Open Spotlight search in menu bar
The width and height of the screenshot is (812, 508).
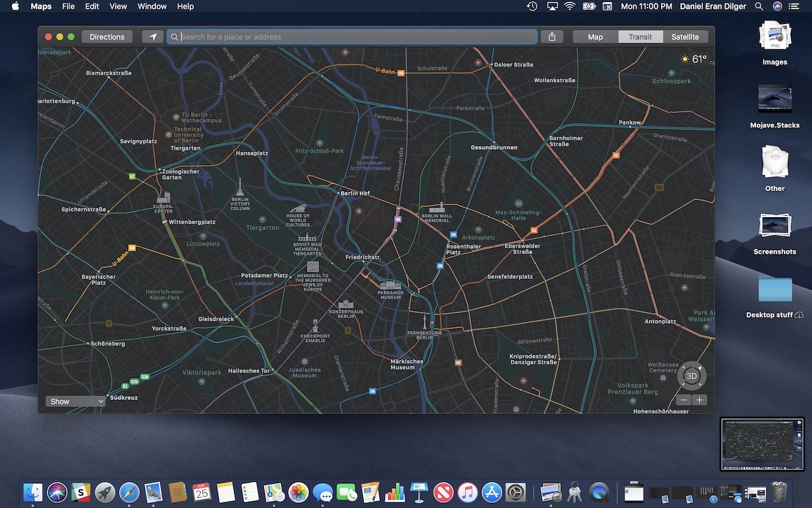coord(759,6)
